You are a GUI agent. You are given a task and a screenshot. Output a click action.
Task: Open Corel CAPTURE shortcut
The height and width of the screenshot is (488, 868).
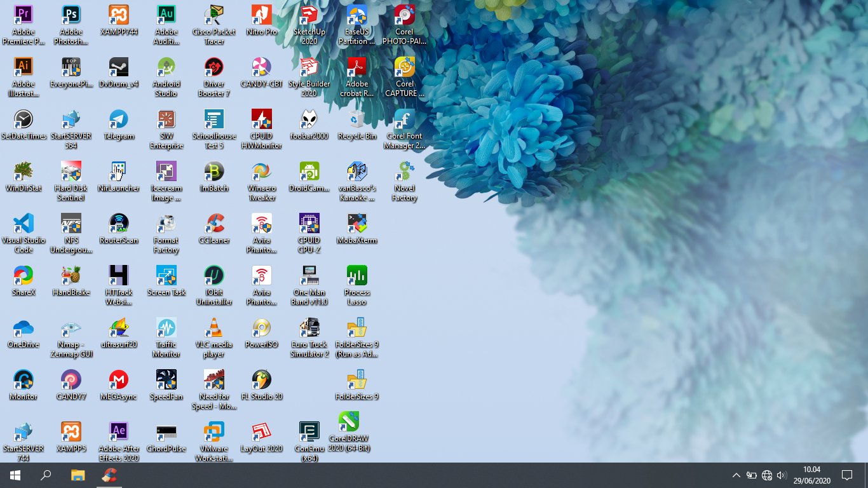405,76
